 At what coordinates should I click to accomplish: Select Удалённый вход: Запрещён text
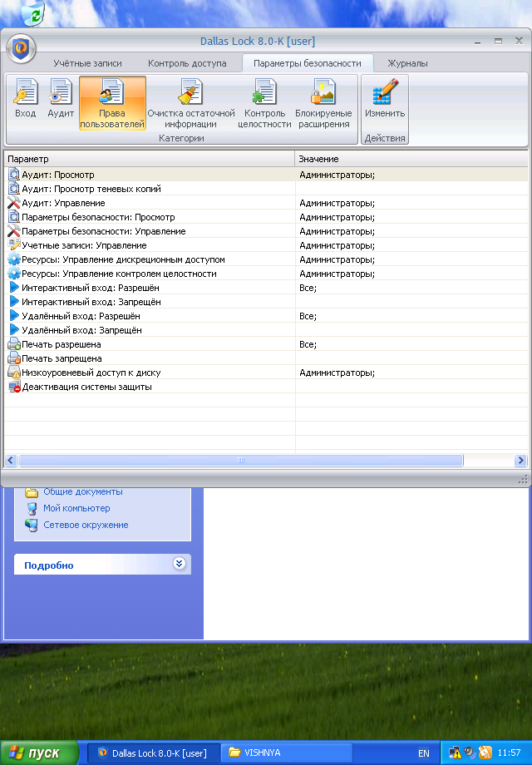point(82,330)
